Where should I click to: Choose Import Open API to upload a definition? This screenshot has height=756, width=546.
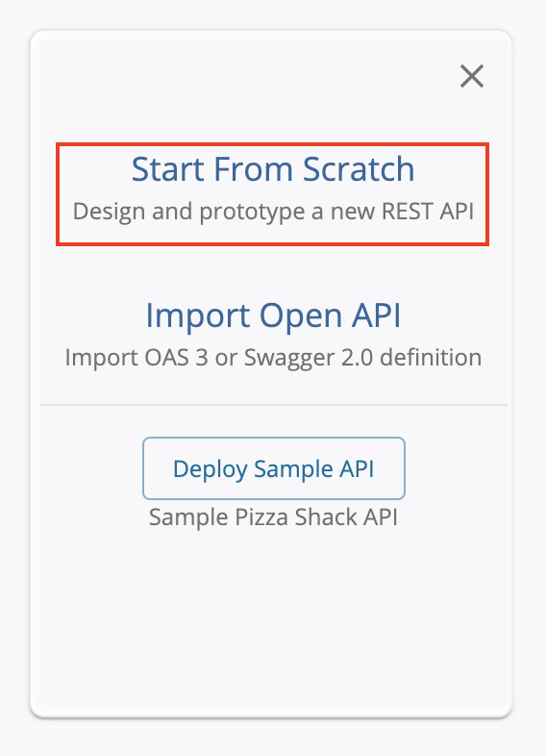273,315
